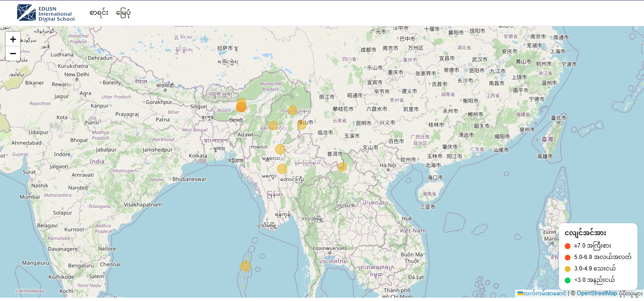Click the orange dot for 5.0-6.9 အလယ်အလတ်
The image size is (644, 301).
tap(568, 257)
